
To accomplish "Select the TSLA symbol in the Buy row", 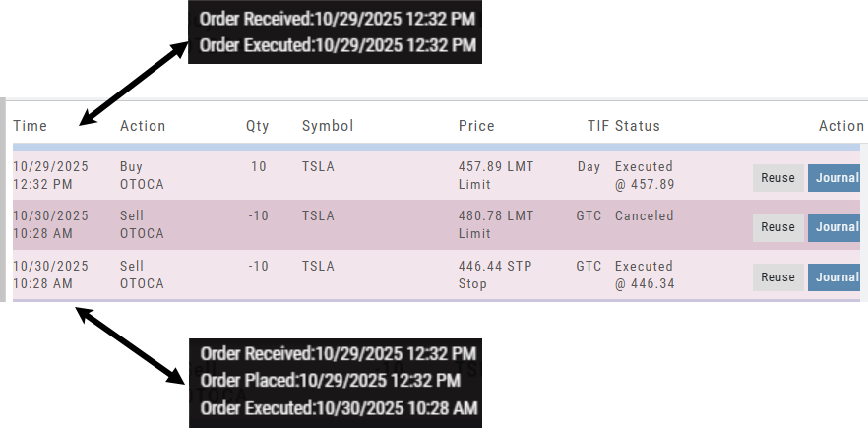I will pos(318,167).
